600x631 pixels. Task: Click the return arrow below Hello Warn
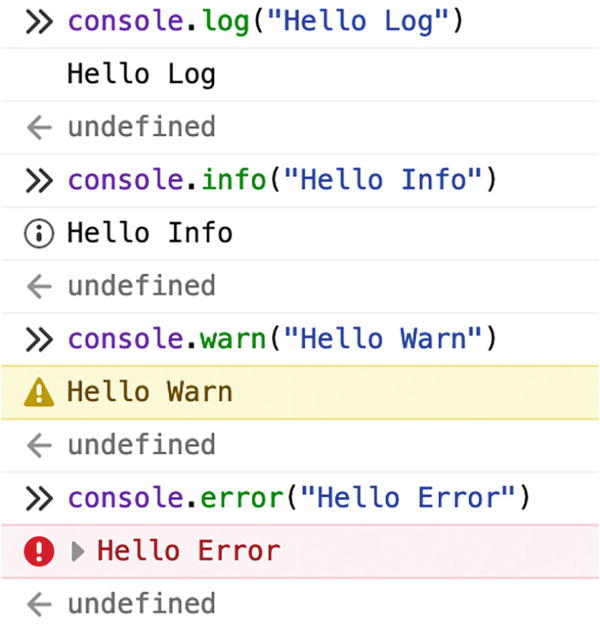(x=37, y=445)
